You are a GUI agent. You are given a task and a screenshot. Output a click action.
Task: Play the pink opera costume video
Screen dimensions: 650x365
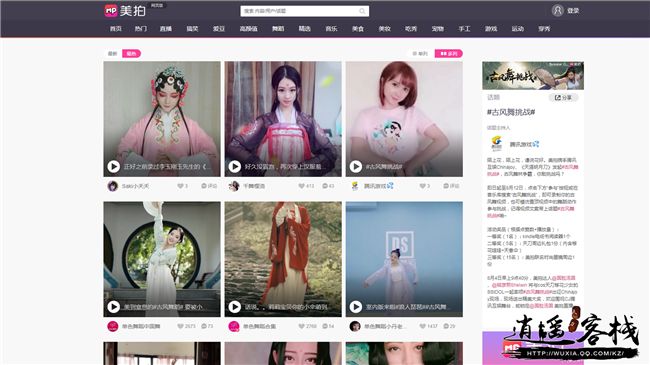(114, 166)
